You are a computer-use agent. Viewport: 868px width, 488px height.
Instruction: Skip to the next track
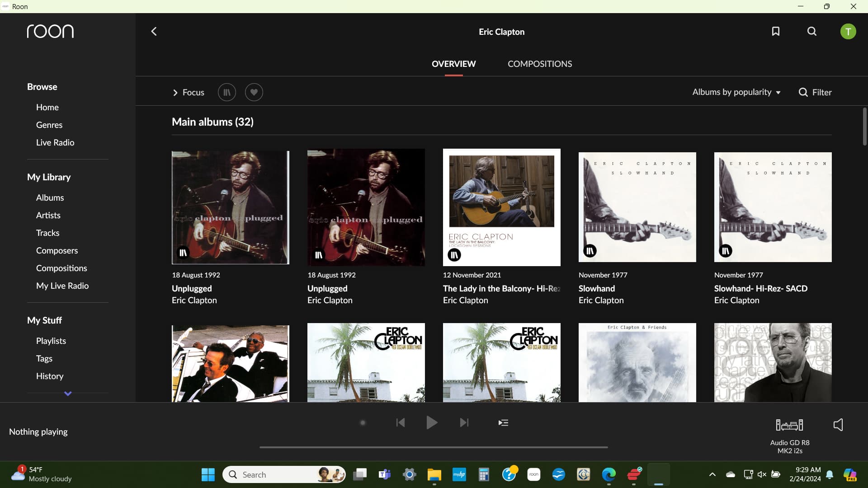click(464, 422)
